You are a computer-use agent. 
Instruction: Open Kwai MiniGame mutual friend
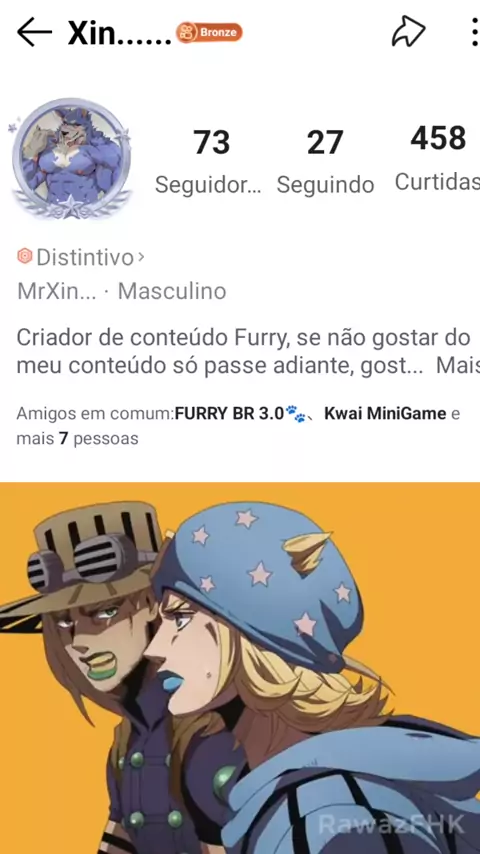click(x=385, y=414)
